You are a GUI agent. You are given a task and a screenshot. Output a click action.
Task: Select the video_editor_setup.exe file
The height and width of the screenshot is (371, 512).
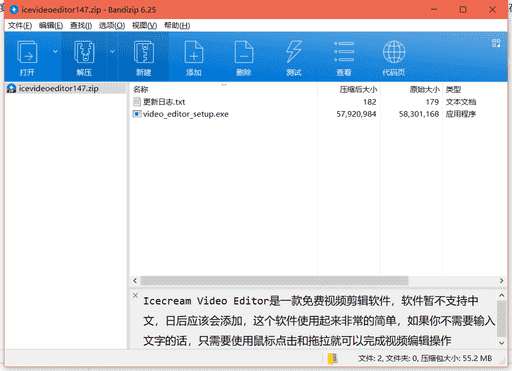pos(186,114)
